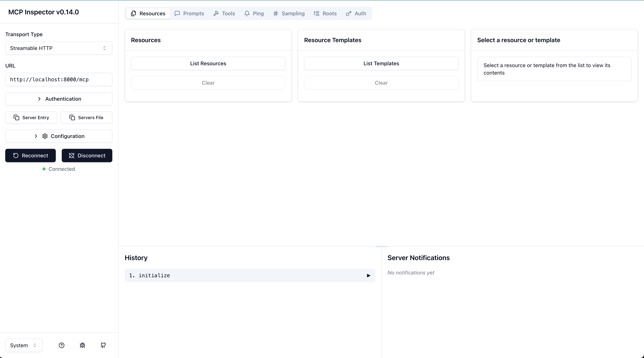Click the history panel resize handle

tap(381, 246)
